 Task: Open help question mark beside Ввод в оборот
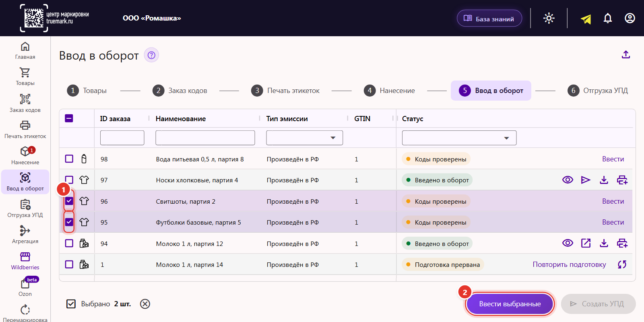[x=151, y=55]
